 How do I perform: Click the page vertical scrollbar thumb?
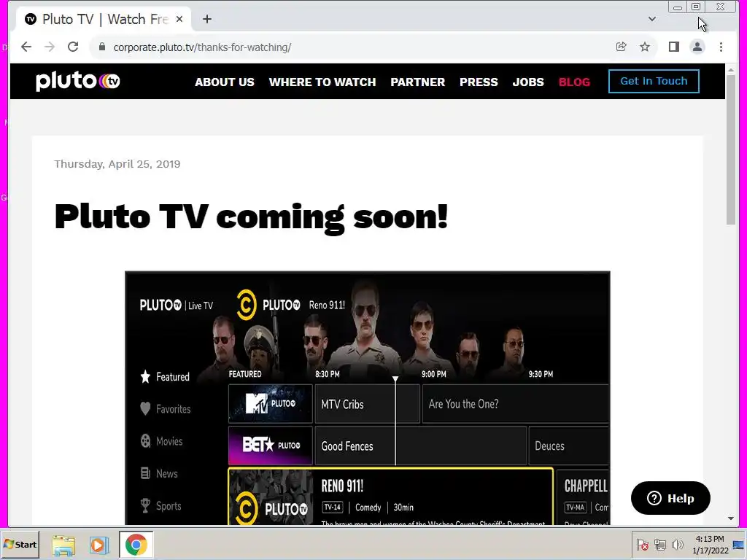[x=731, y=150]
